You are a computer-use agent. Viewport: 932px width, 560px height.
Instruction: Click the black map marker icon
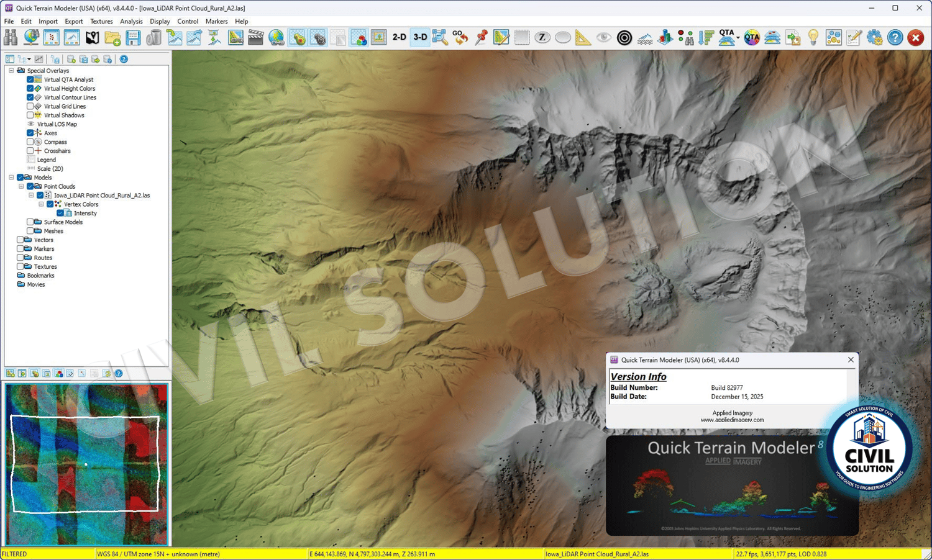click(92, 38)
